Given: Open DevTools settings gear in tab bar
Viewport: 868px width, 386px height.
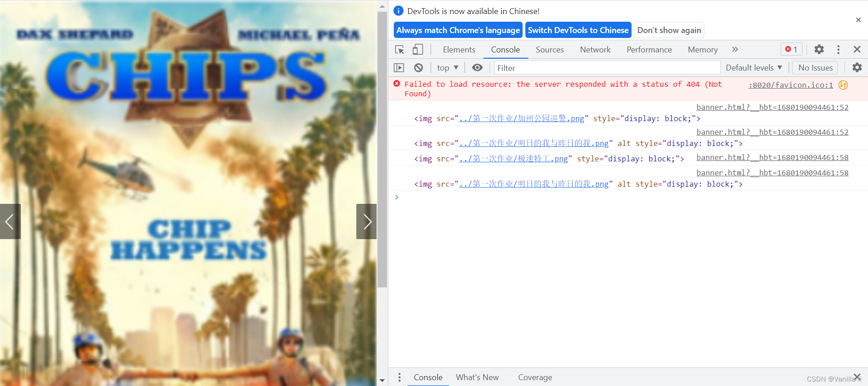Looking at the screenshot, I should click(819, 49).
